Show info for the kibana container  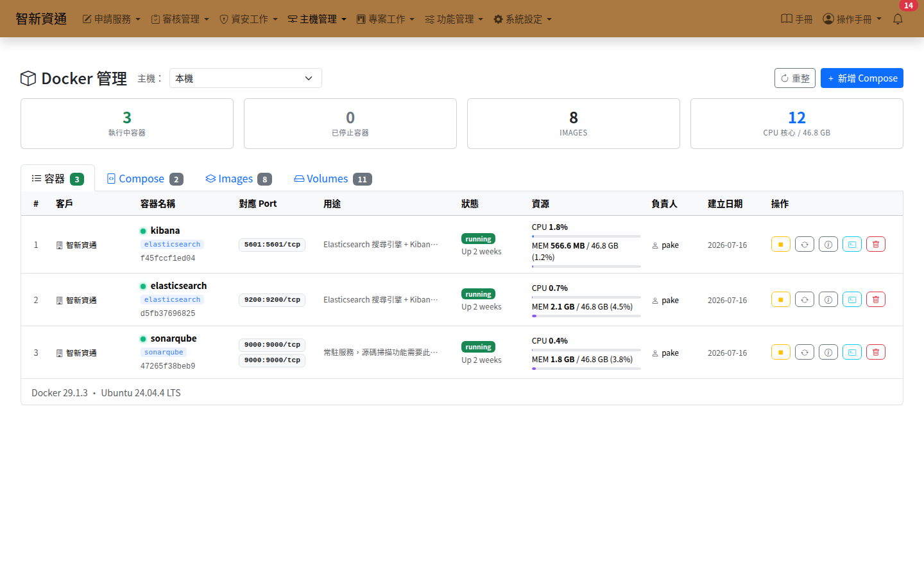pos(828,244)
